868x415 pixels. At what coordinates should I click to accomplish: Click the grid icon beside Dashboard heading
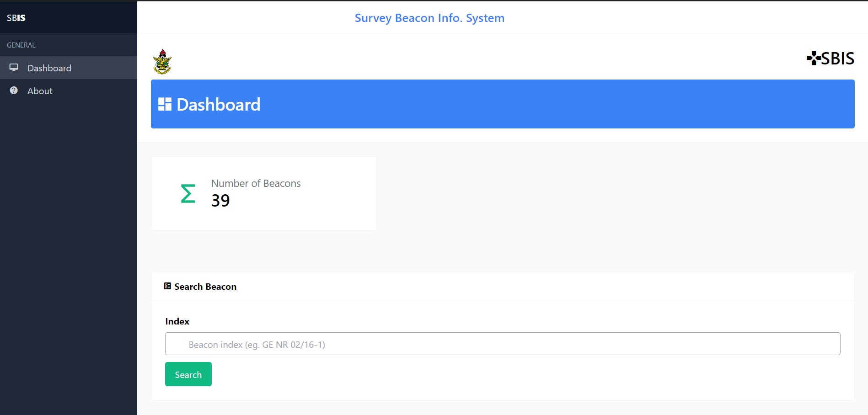(x=165, y=104)
